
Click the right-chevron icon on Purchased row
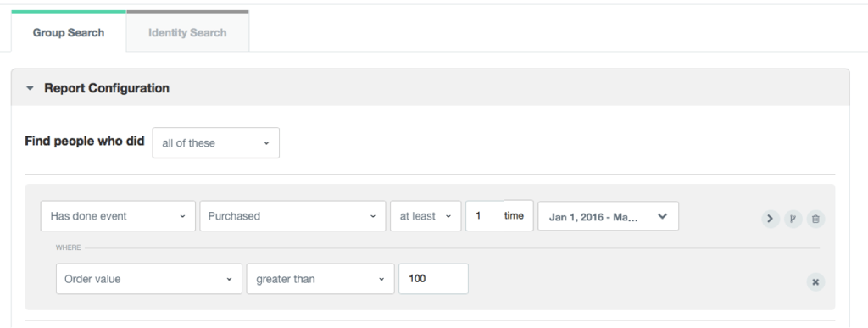(770, 219)
